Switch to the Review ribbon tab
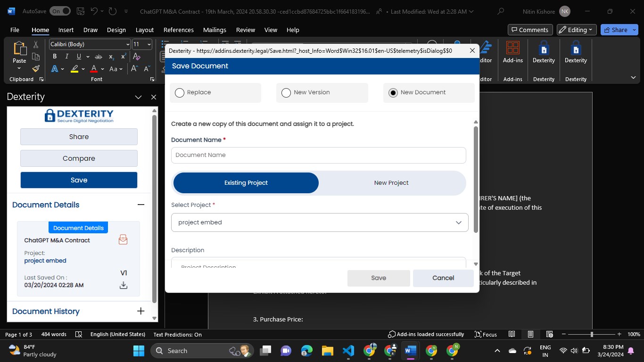This screenshot has height=362, width=644. [246, 30]
